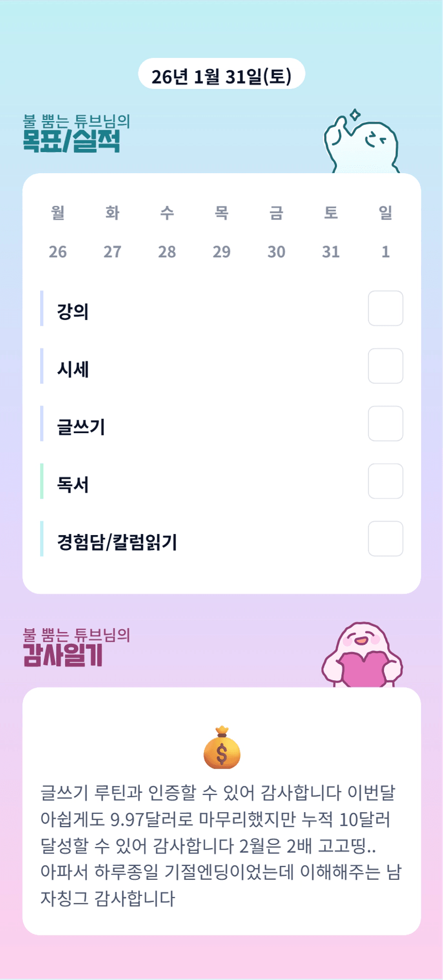Image resolution: width=443 pixels, height=980 pixels.
Task: Click the money bag emoji icon
Action: click(222, 747)
